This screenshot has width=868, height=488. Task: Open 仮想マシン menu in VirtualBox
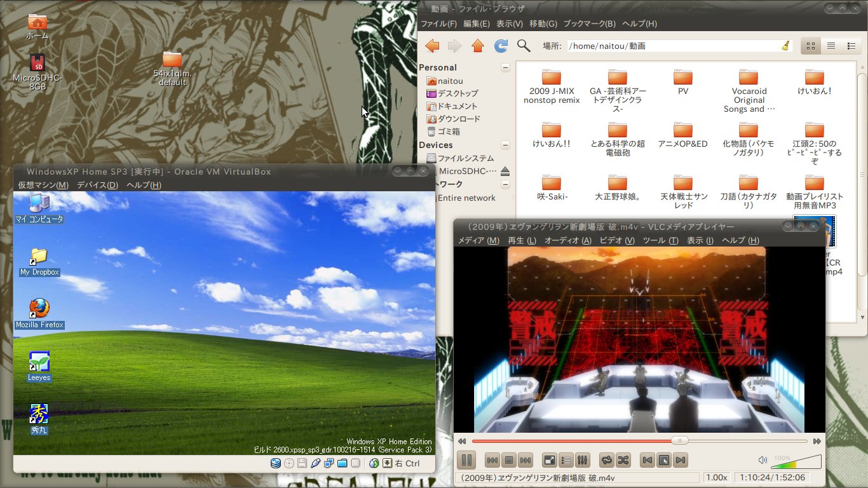coord(43,185)
